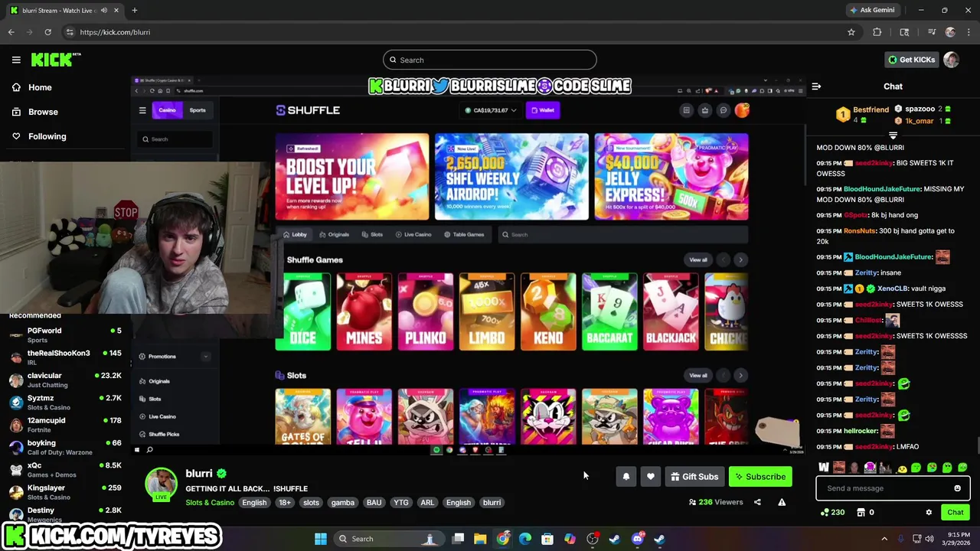This screenshot has width=980, height=551.
Task: Open the Kick profile avatar menu
Action: tap(951, 60)
